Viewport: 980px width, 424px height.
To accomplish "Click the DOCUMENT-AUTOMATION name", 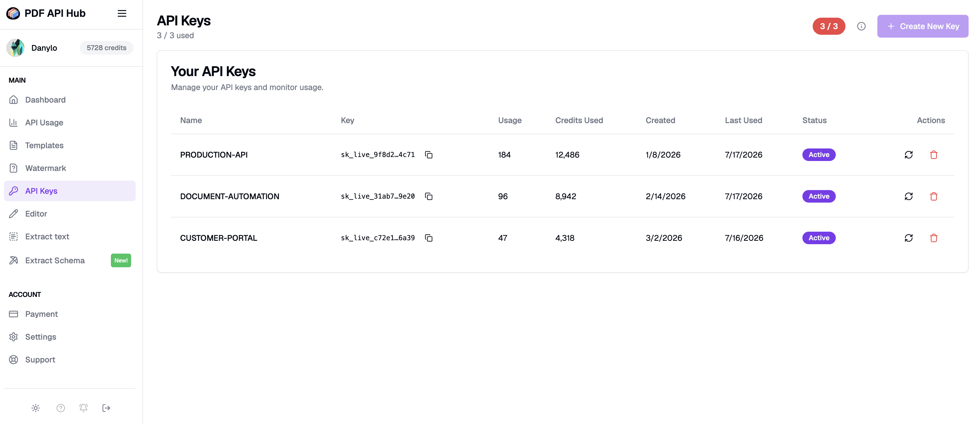I will [230, 196].
